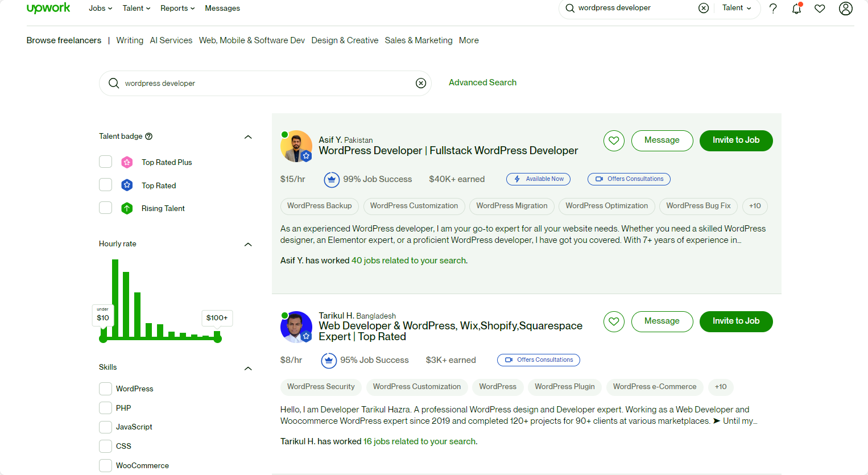
Task: Collapse the Talent badge section
Action: click(x=248, y=137)
